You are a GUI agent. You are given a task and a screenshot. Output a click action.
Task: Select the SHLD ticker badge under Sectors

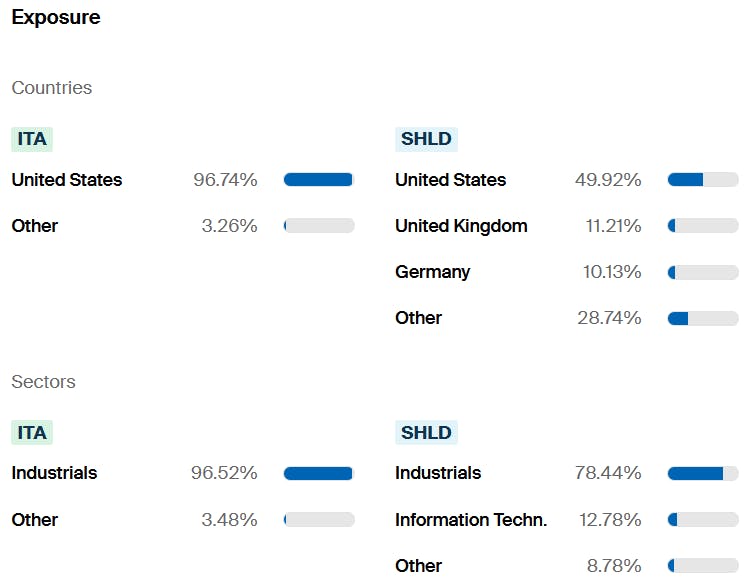pyautogui.click(x=426, y=432)
